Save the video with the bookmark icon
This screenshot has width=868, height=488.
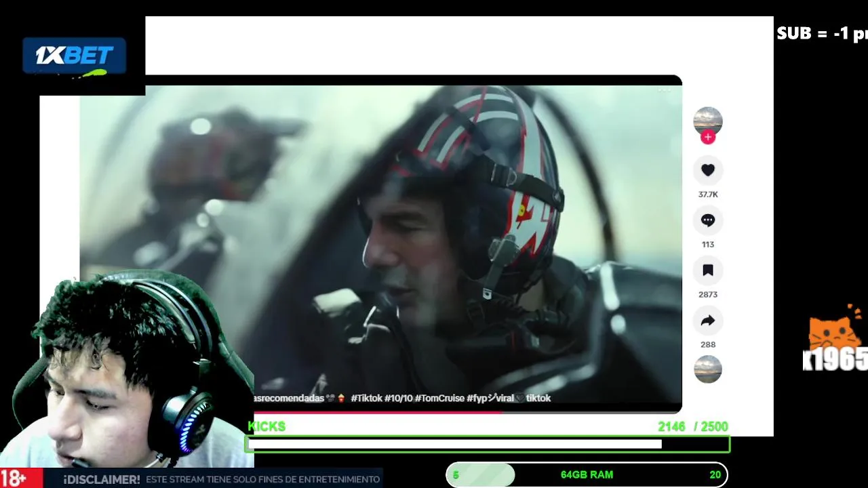708,270
